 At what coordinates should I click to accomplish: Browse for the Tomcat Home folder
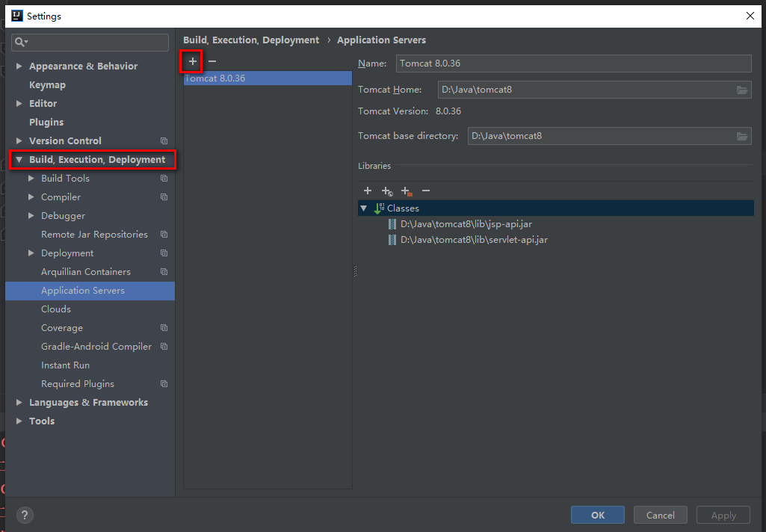(741, 90)
